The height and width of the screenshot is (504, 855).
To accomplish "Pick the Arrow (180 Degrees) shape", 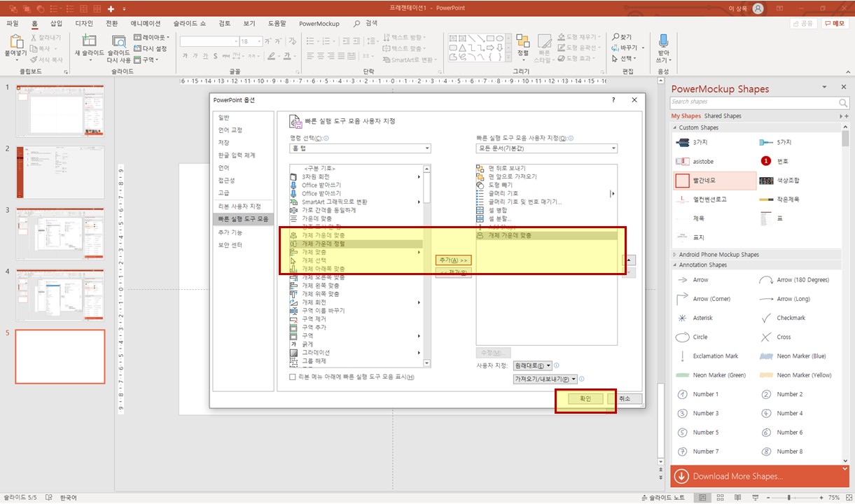I will (x=795, y=280).
